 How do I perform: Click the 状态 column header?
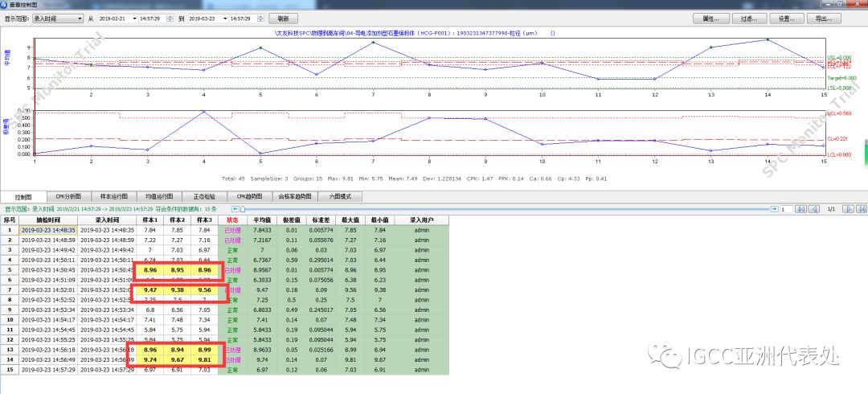point(233,220)
